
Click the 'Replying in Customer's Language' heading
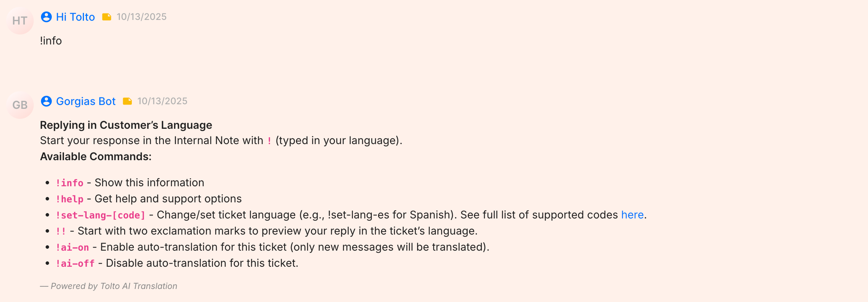click(x=126, y=125)
